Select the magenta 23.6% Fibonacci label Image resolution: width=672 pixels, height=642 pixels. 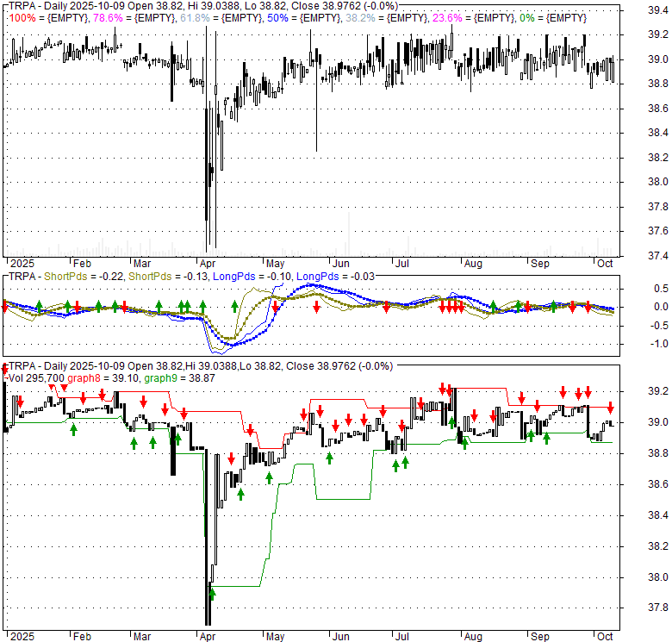pos(447,18)
